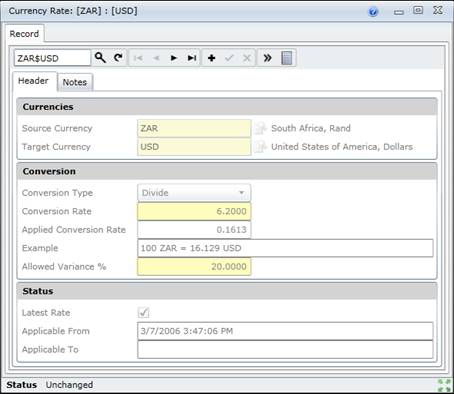This screenshot has height=394, width=454.
Task: Switch to the Notes tab
Action: [x=75, y=82]
